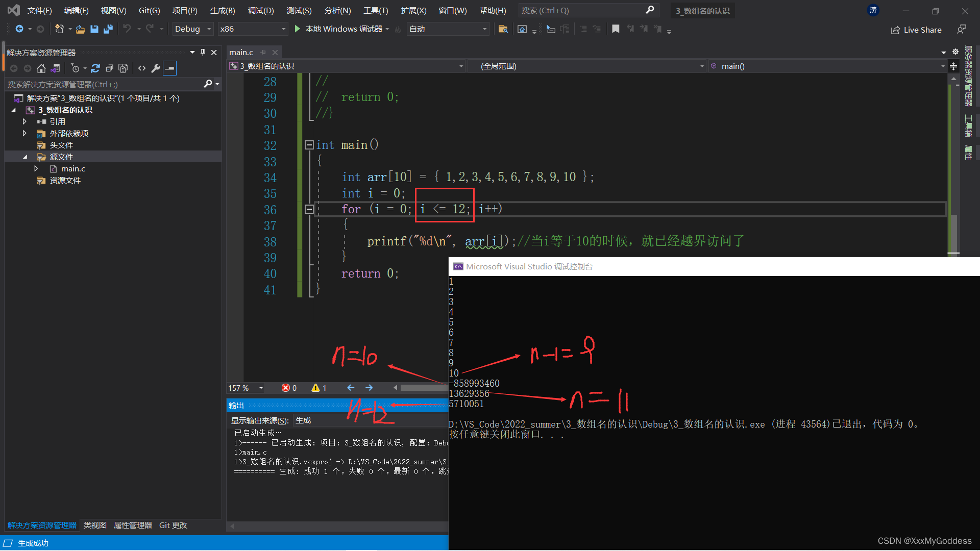
Task: Start the 本地 Windows 调试器 debugger
Action: click(x=298, y=29)
